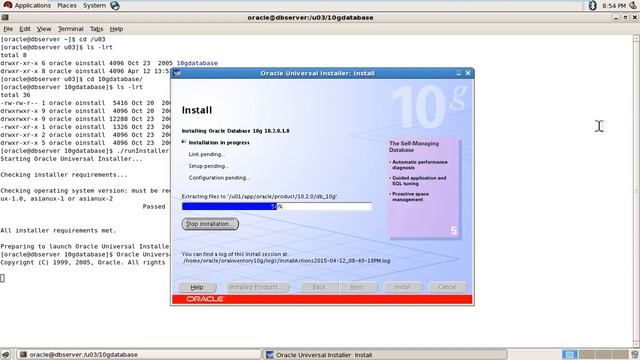Open the terminal Edit menu
640x360 pixels.
[25, 29]
